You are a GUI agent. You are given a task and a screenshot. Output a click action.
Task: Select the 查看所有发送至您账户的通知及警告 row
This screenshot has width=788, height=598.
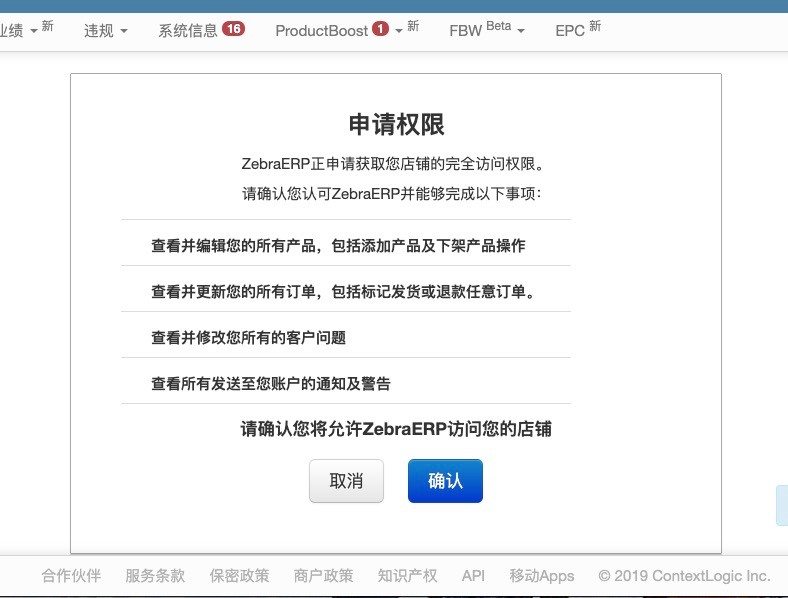coord(270,384)
